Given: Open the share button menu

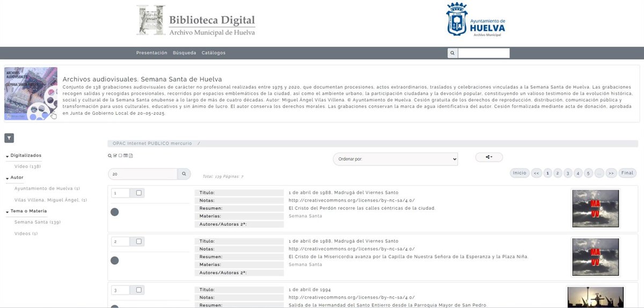Looking at the screenshot, I should tap(488, 157).
